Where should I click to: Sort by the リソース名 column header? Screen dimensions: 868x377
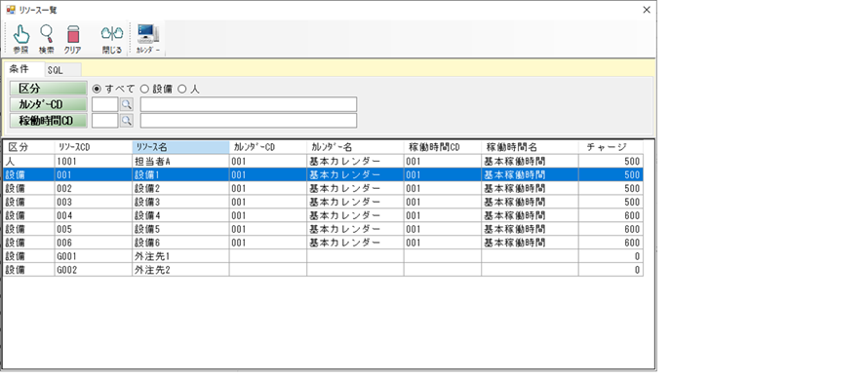point(180,147)
